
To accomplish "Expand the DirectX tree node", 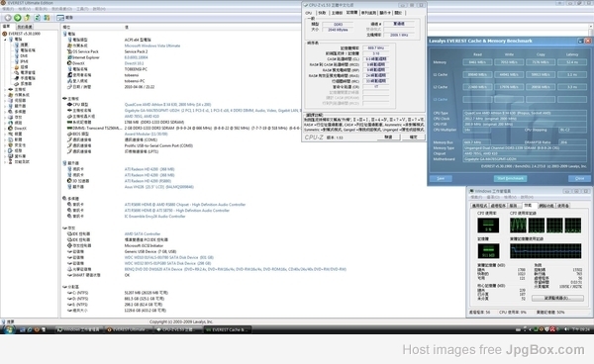I will click(5, 129).
